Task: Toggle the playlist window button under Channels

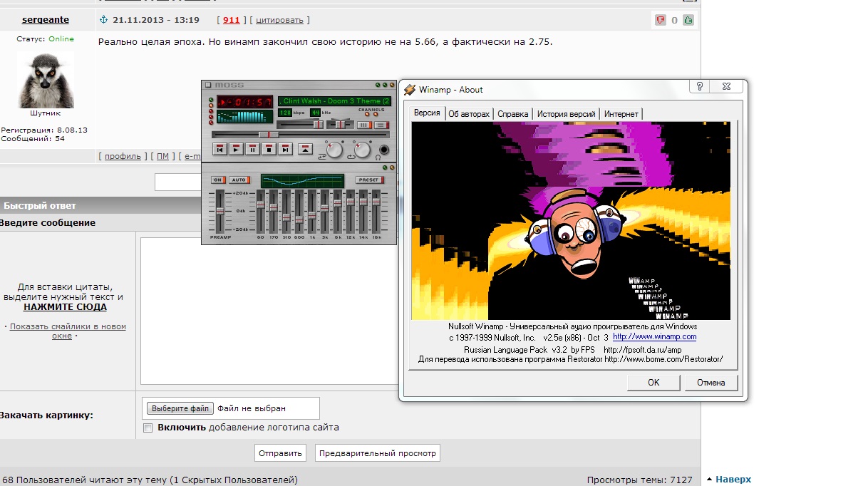Action: tap(381, 125)
